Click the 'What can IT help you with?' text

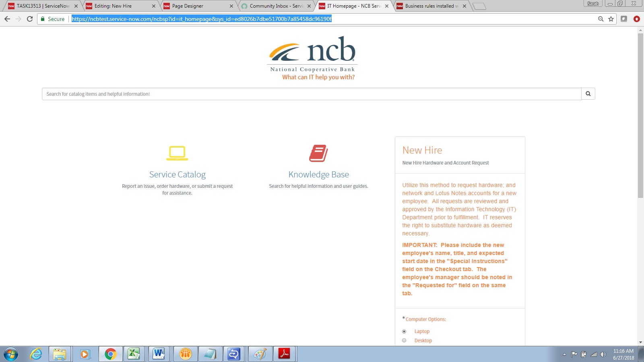[318, 77]
